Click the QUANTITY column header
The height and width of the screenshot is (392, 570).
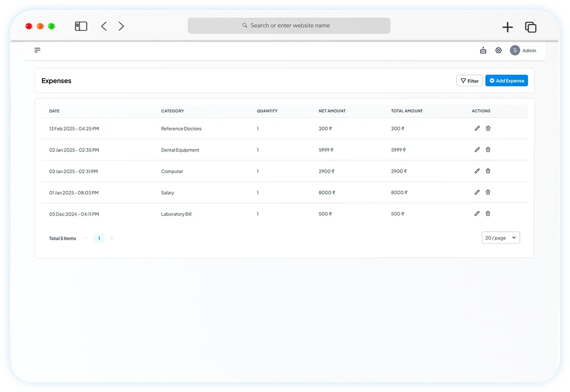[267, 111]
